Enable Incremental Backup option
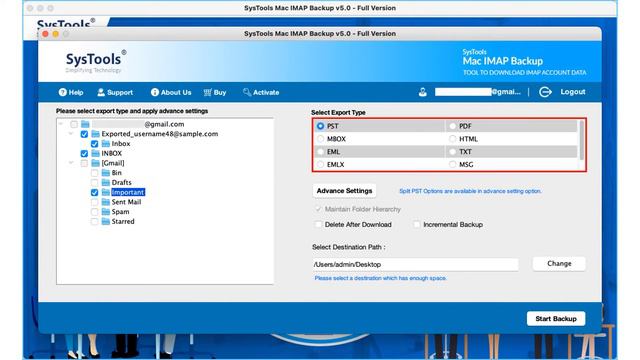640x360 pixels. (x=417, y=224)
